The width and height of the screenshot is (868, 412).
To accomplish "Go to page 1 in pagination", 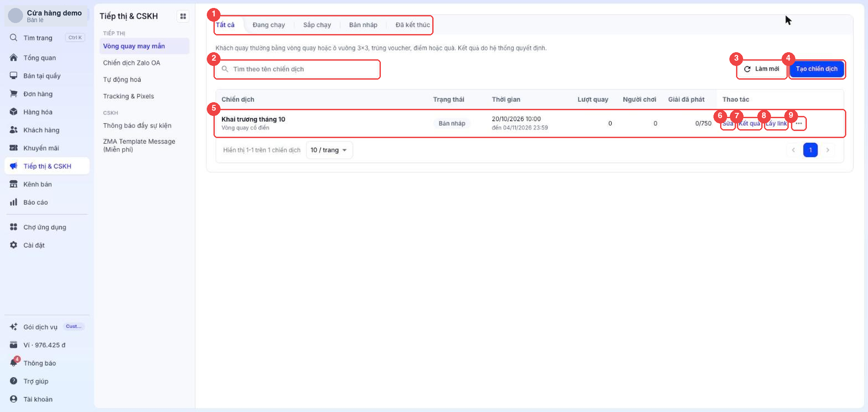I will coord(810,150).
